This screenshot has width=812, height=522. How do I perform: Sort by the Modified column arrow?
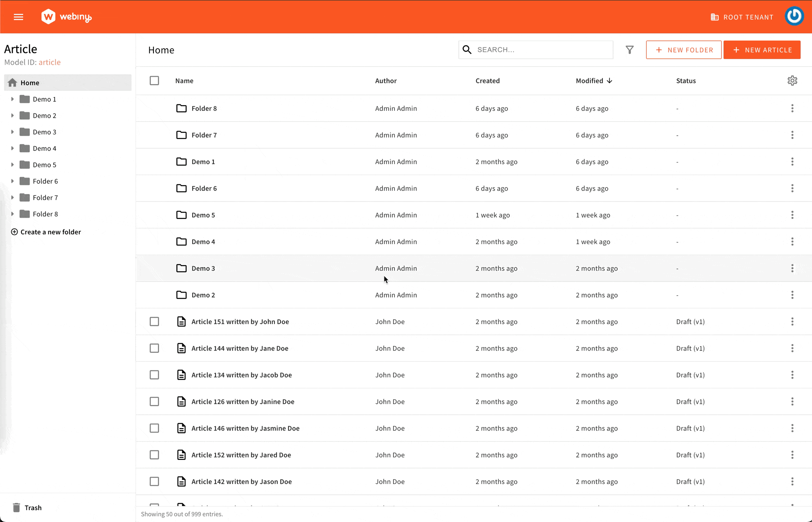(610, 80)
